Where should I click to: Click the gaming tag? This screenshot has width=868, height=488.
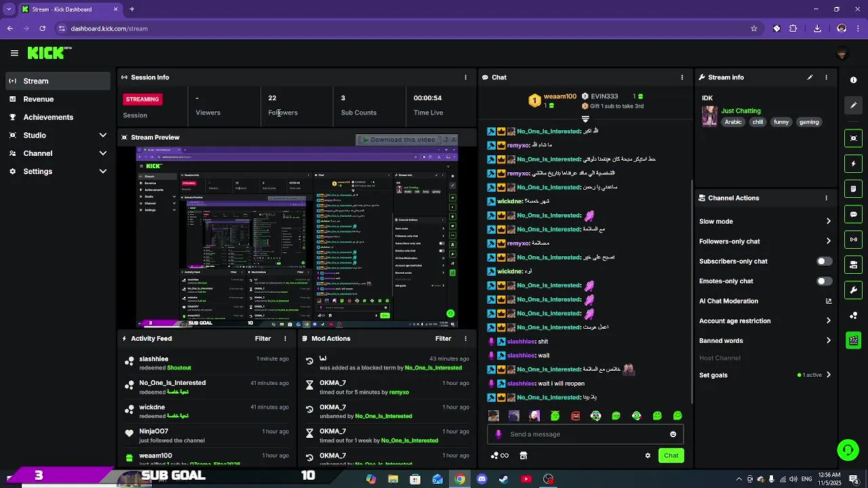tap(809, 122)
